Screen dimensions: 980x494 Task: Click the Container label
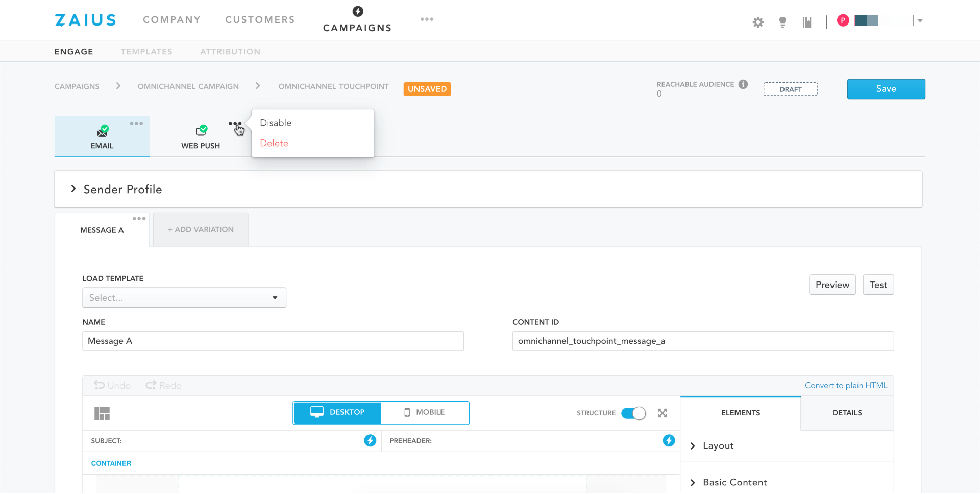[111, 463]
